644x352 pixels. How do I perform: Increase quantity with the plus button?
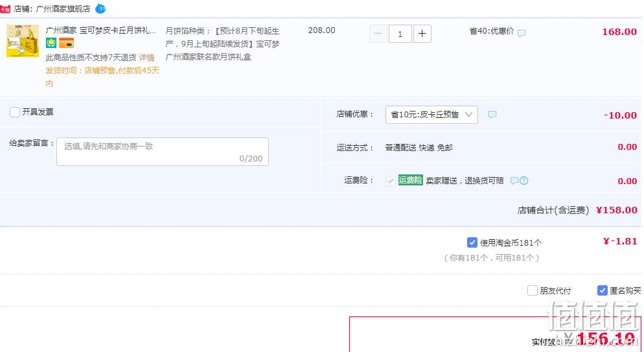(x=422, y=34)
